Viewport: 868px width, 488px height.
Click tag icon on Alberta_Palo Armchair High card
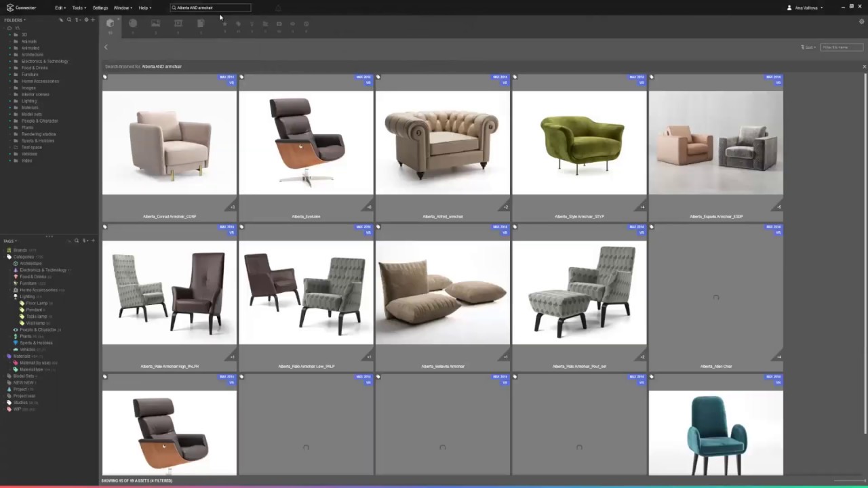105,227
